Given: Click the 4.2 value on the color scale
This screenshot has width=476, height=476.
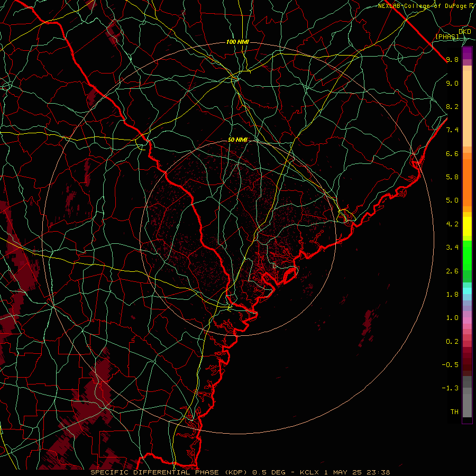Looking at the screenshot, I should point(452,224).
